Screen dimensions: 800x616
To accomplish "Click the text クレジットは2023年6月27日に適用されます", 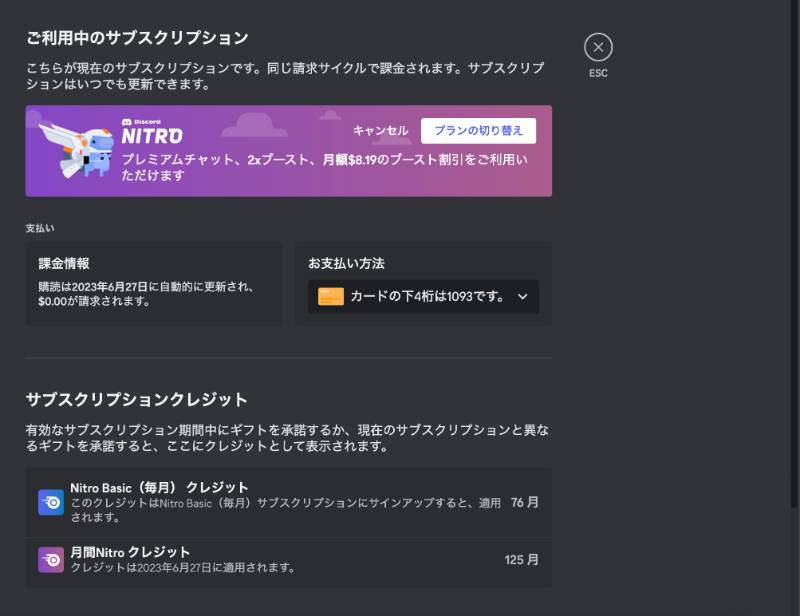I will 183,568.
